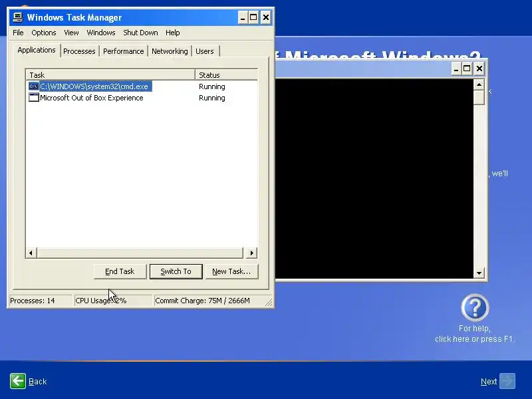Switch to the Processes tab
Viewport: 532px width, 399px height.
click(x=79, y=51)
